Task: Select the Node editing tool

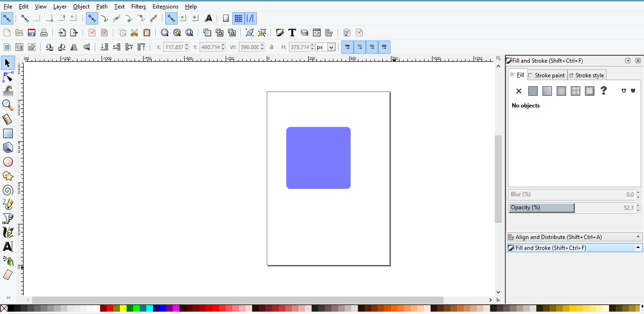Action: pos(8,77)
